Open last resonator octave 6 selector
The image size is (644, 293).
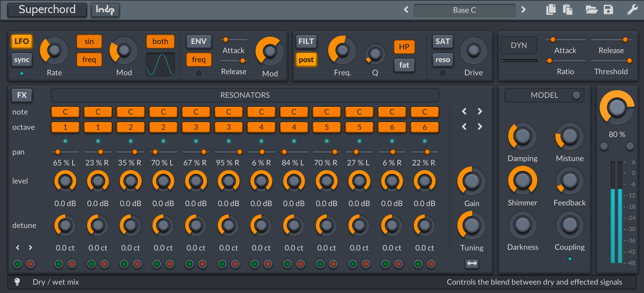[425, 127]
